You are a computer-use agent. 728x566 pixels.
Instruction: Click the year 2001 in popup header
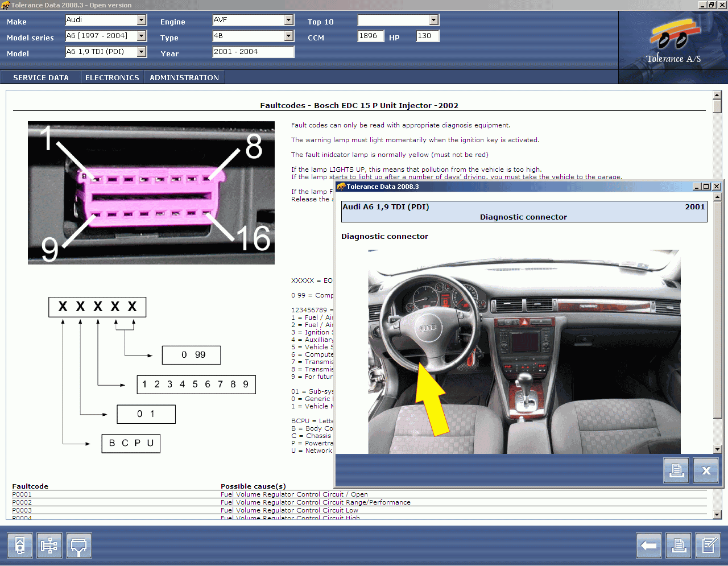point(695,206)
